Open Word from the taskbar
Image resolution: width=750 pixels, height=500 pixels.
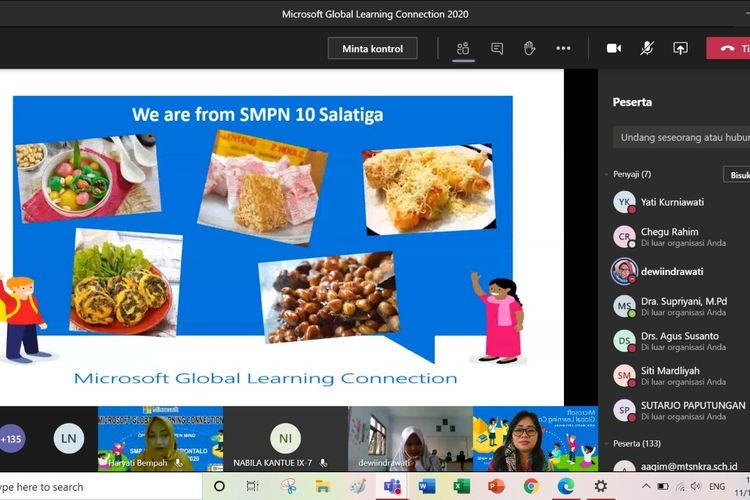coord(427,486)
